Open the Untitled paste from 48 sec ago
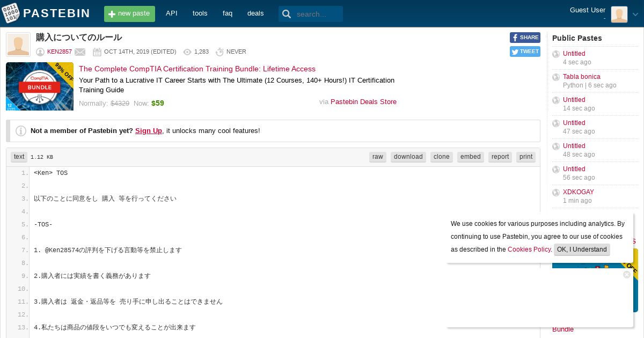Screen dimensions: 644x338 [574, 146]
